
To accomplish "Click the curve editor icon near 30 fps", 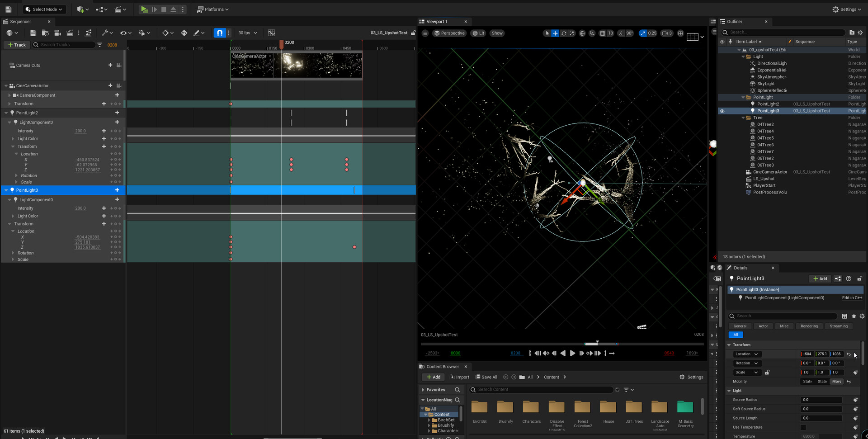I will (271, 33).
